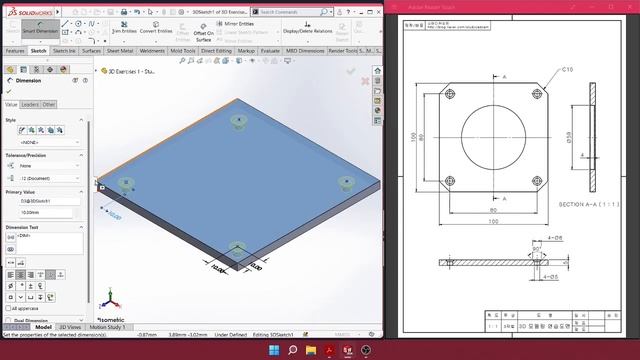Confirm the dimension with green checkmark
Image resolution: width=640 pixels, height=360 pixels.
(x=9, y=91)
